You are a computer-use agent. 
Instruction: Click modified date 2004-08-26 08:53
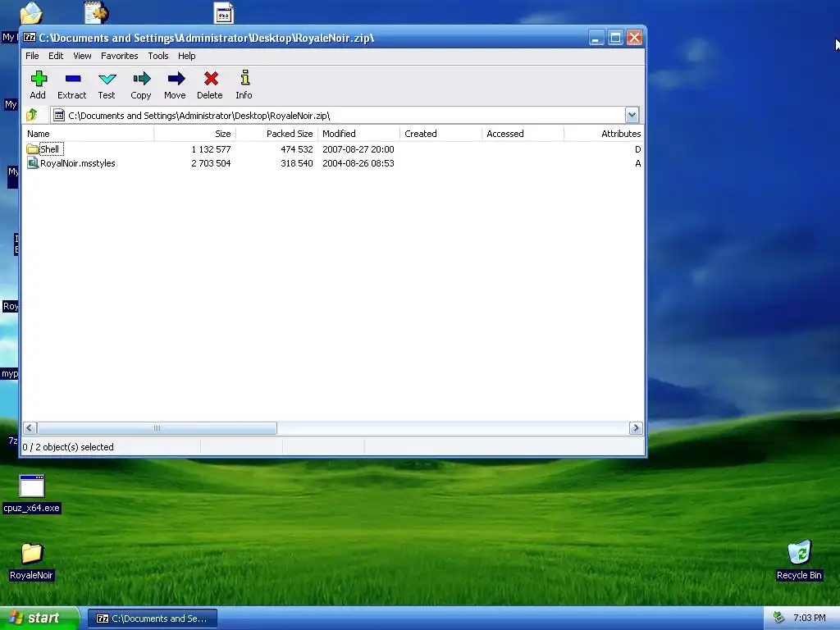click(x=358, y=163)
